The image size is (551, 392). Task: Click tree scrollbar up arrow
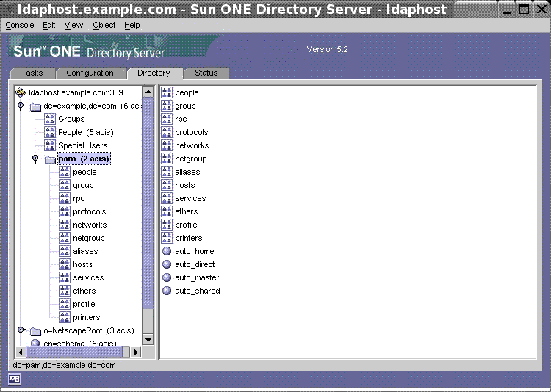pyautogui.click(x=148, y=92)
